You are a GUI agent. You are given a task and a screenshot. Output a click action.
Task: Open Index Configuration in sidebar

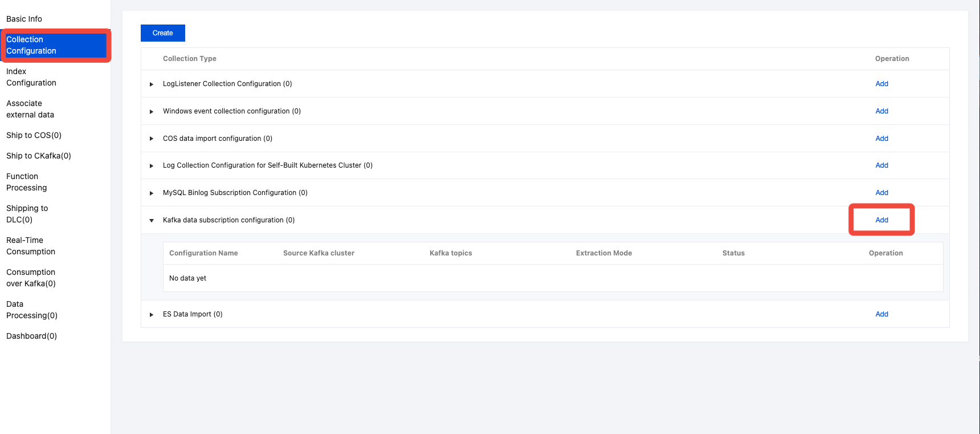click(31, 77)
